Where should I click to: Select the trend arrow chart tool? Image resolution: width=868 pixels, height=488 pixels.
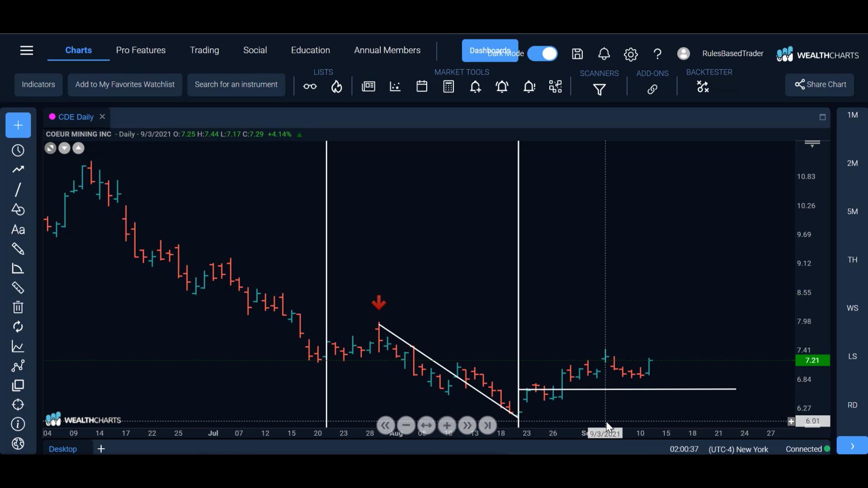pos(18,169)
